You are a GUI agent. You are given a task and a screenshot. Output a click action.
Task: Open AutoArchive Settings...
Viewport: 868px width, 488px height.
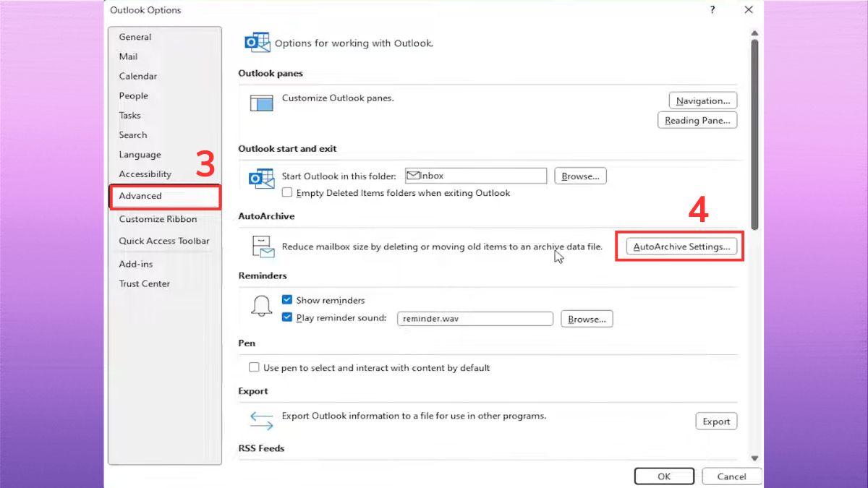[x=681, y=247]
